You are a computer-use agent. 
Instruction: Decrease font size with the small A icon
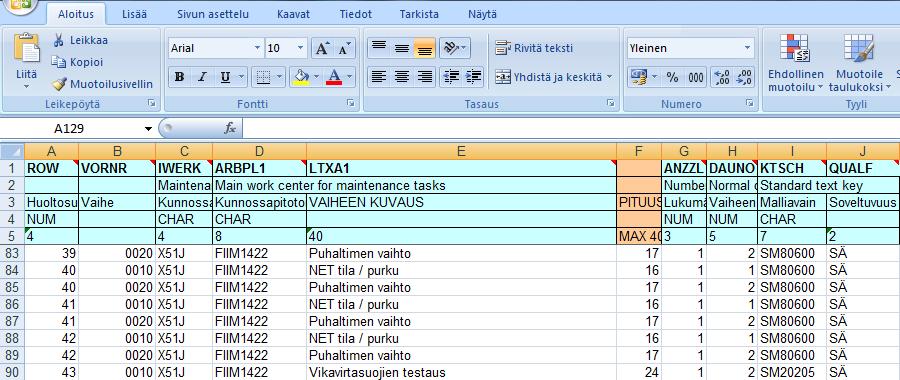tap(344, 49)
